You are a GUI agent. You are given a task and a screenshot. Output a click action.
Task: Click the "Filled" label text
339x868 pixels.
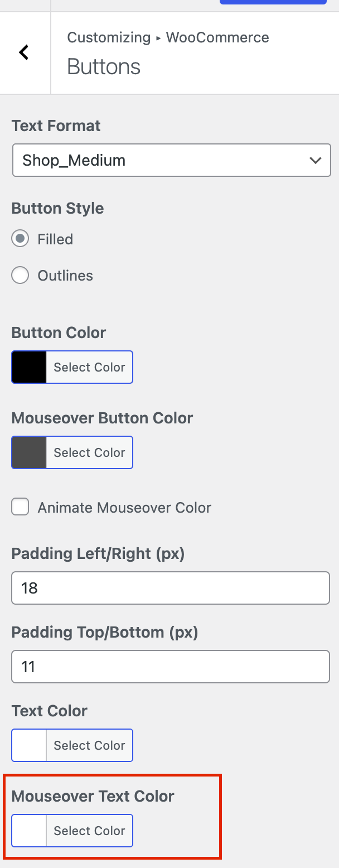[55, 239]
